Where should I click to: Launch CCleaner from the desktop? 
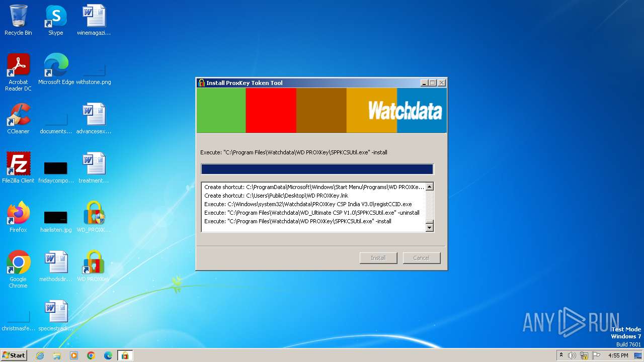18,119
